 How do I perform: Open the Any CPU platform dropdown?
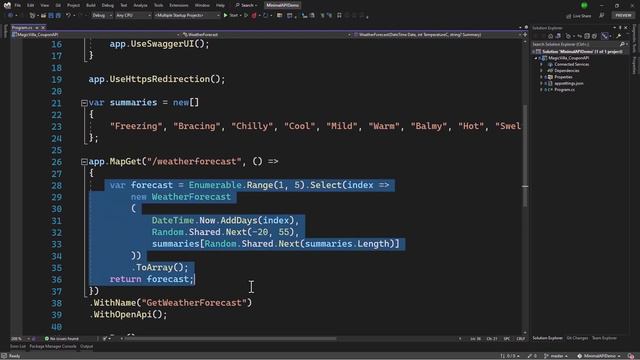tap(133, 16)
